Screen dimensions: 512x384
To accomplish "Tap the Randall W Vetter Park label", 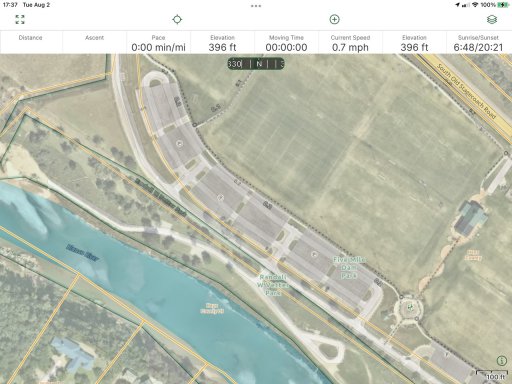I will click(273, 285).
